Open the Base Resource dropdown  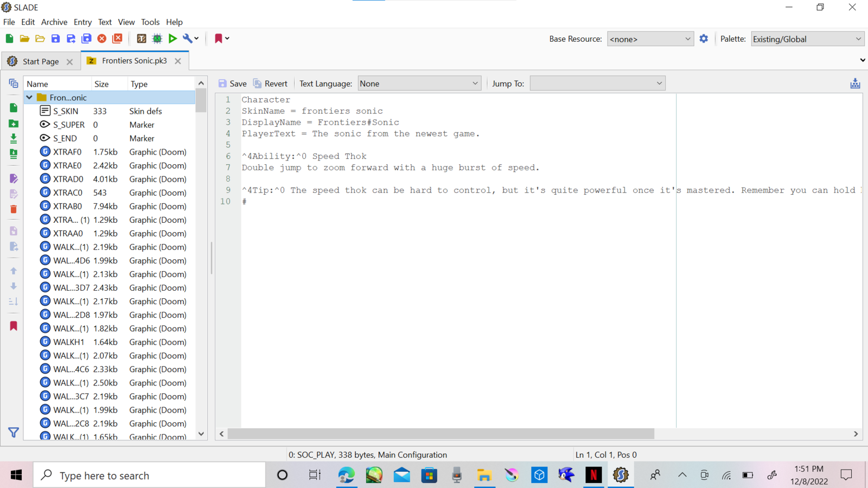650,39
